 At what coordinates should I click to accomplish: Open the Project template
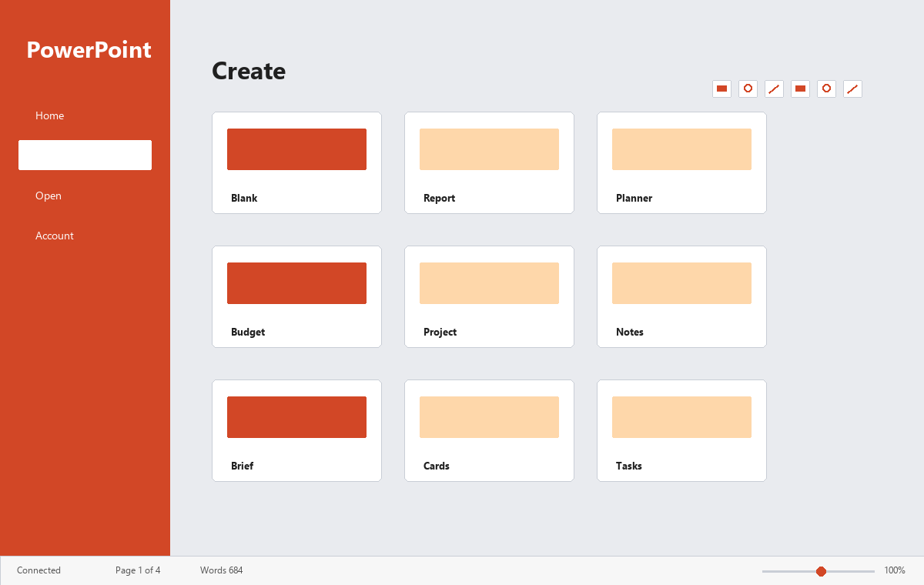489,296
